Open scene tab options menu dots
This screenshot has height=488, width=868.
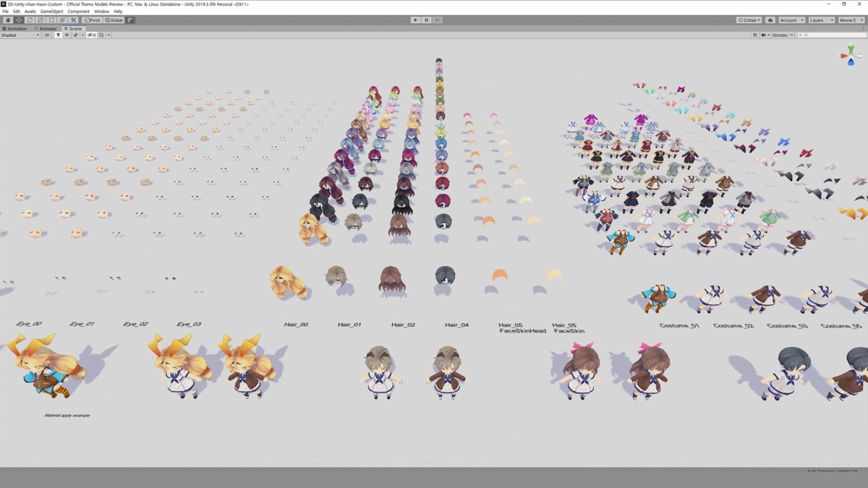[x=863, y=28]
